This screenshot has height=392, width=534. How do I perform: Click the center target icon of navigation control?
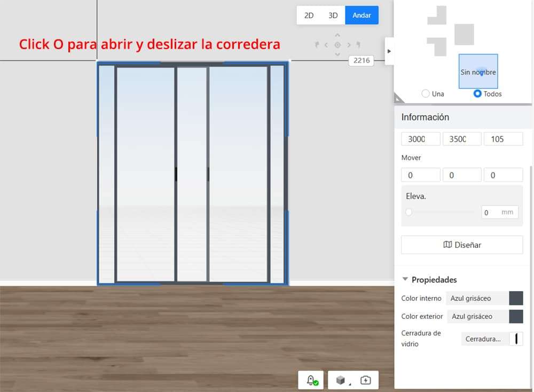337,45
